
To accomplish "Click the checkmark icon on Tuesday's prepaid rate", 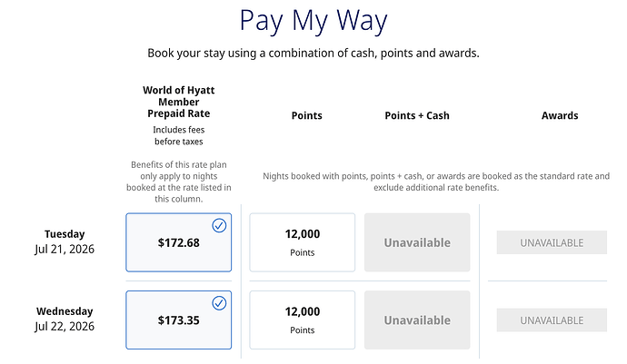I will pos(219,225).
